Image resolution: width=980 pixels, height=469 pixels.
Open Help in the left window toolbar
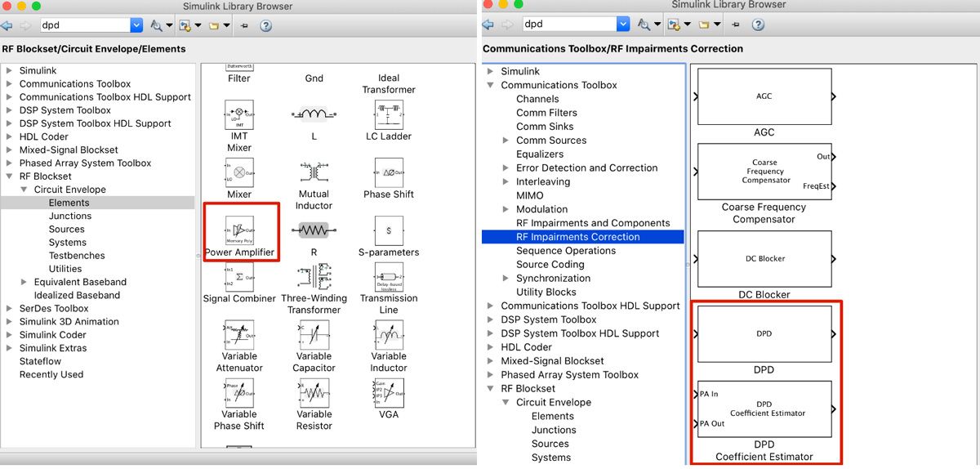point(265,25)
